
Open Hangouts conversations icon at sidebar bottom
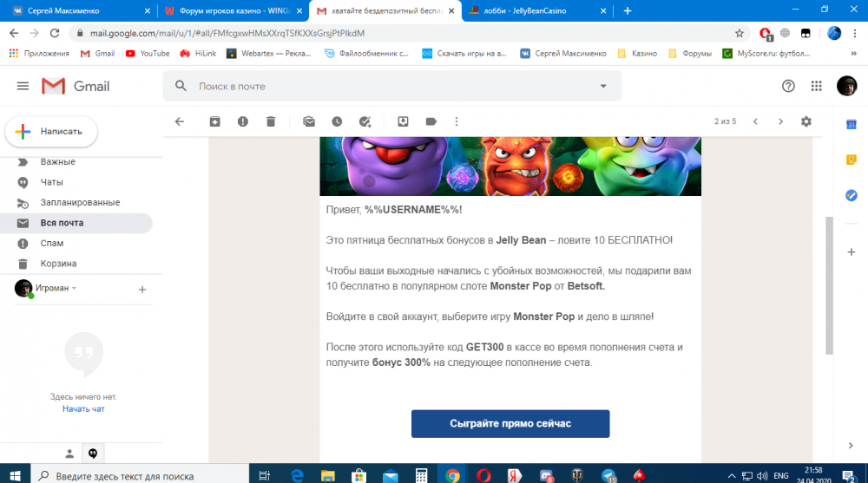[93, 454]
